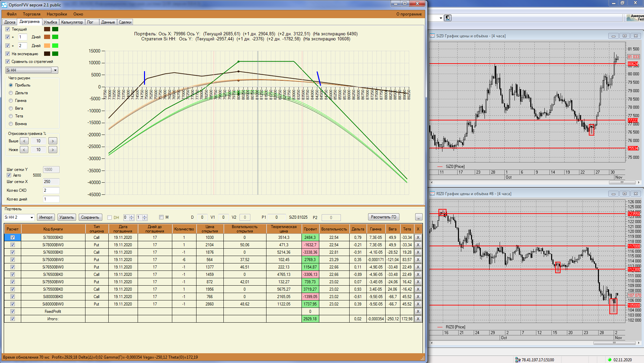Remove the Si76500BK0 Call row with X
This screenshot has width=644, height=363.
coord(418,275)
